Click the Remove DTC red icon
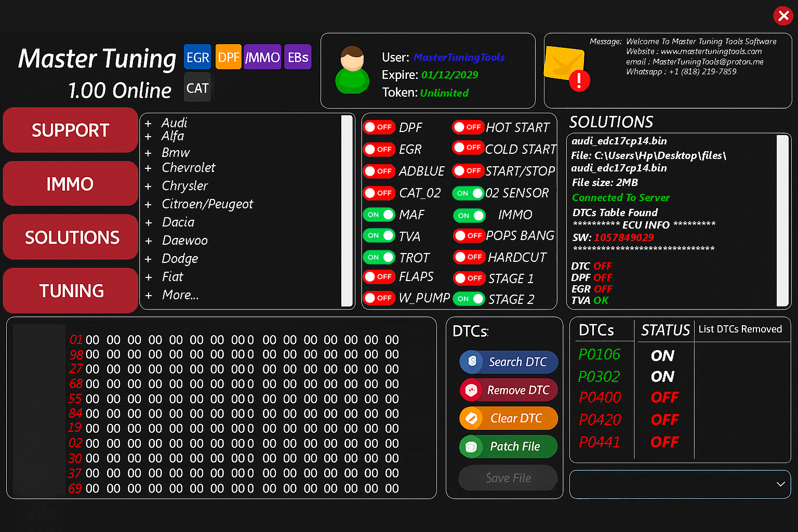This screenshot has height=532, width=798. (x=471, y=390)
